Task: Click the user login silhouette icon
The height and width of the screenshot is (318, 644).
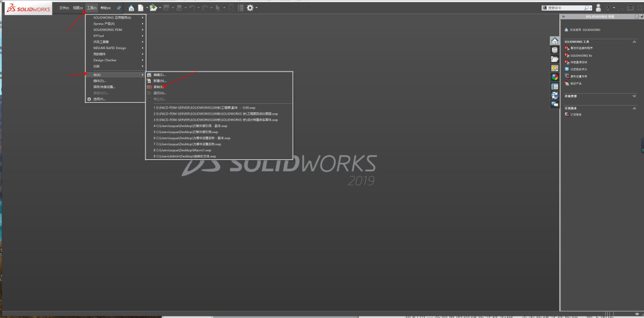Action: click(598, 8)
